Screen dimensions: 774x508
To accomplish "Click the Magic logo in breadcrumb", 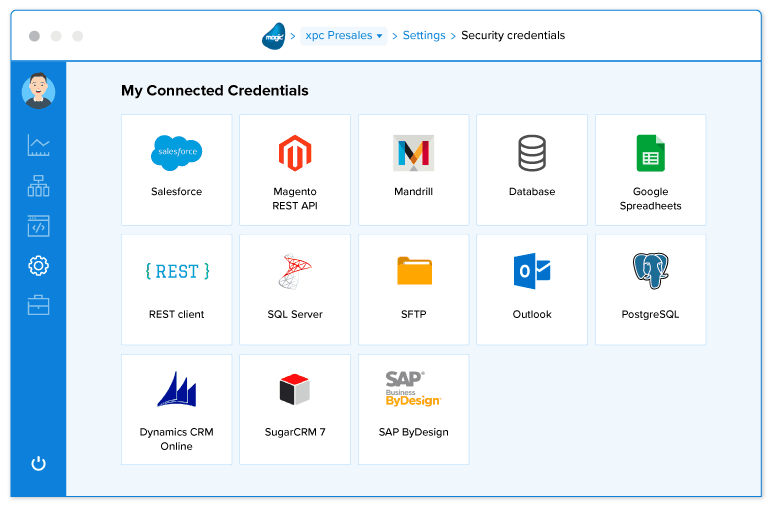I will [274, 36].
